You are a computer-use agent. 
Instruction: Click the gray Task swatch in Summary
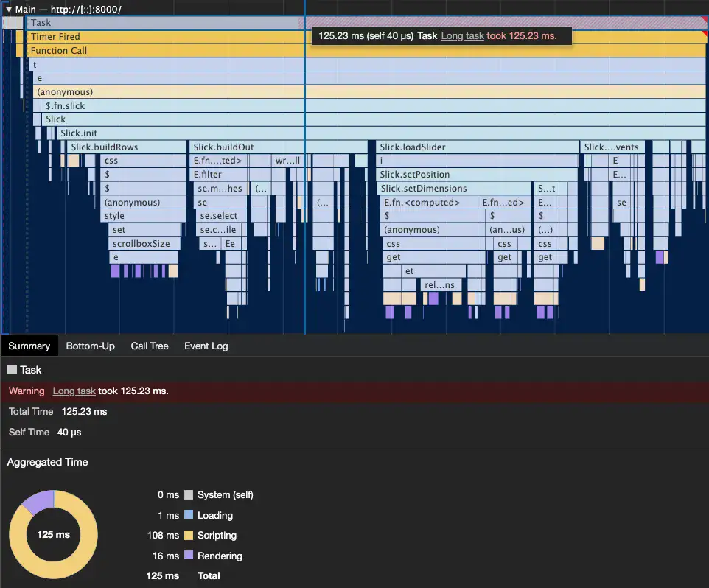pos(13,370)
